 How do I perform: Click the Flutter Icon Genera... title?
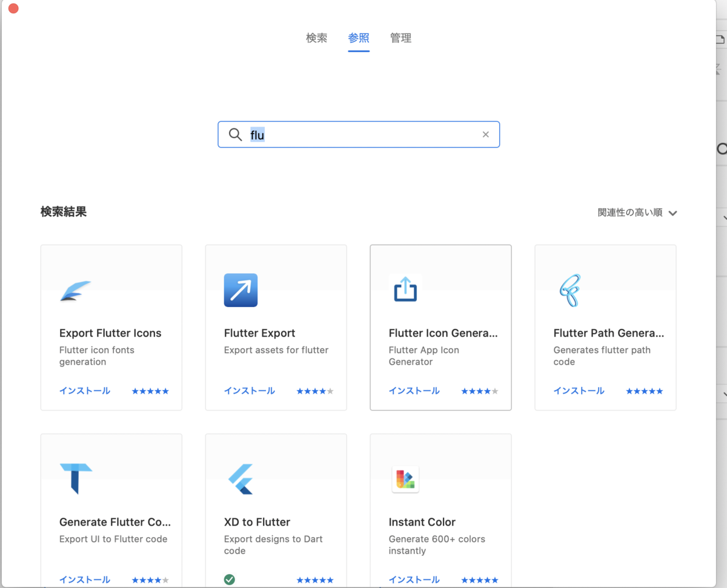(443, 333)
